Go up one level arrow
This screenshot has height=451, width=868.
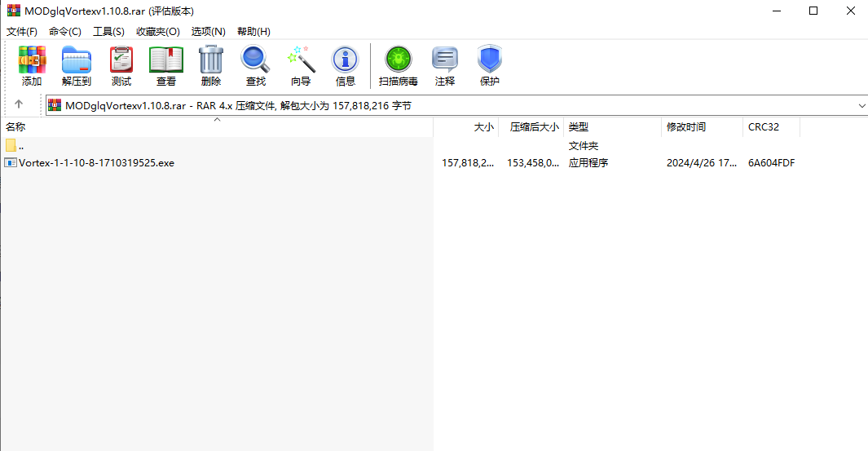[x=18, y=104]
